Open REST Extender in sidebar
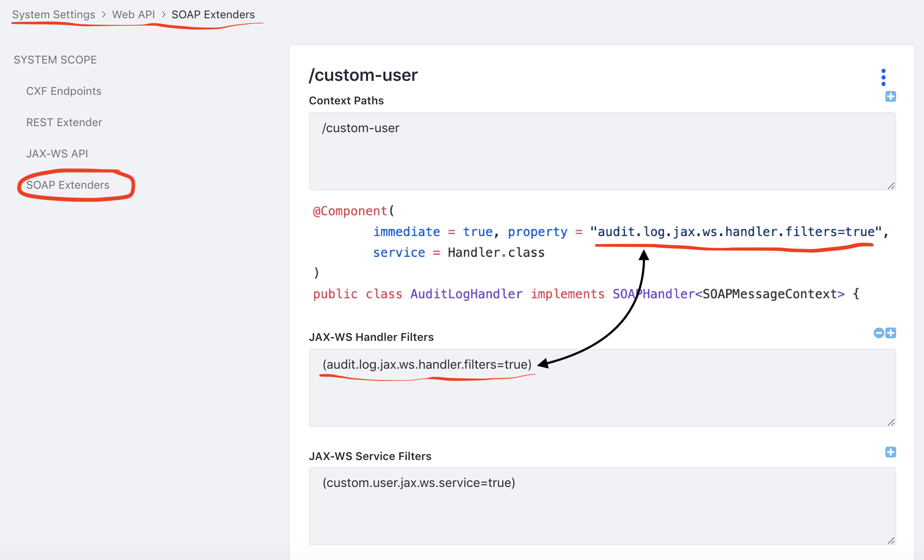 tap(64, 122)
